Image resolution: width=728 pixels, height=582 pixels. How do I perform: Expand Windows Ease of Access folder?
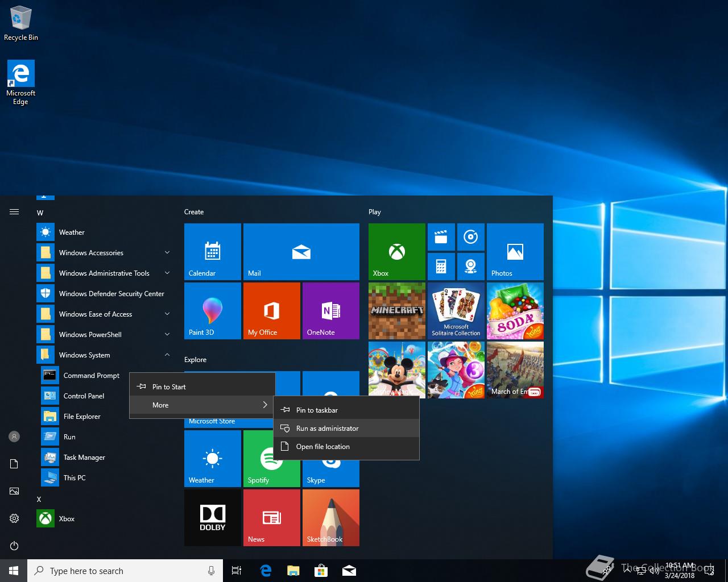[x=105, y=314]
